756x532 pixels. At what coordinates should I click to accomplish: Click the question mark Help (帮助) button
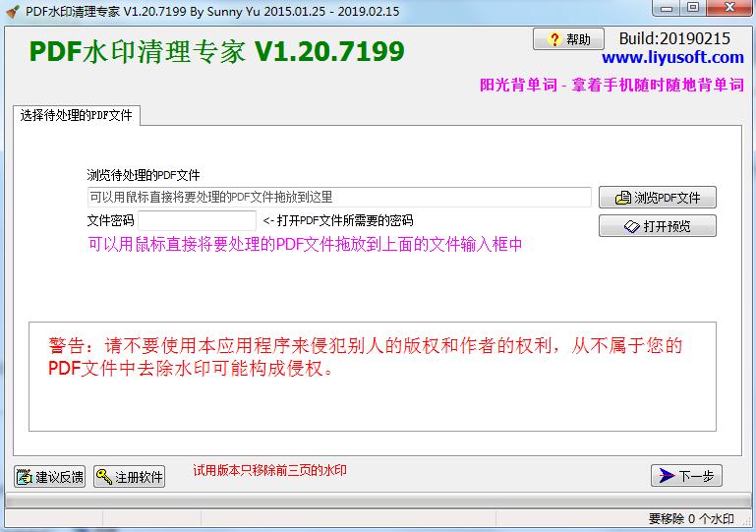pos(568,39)
